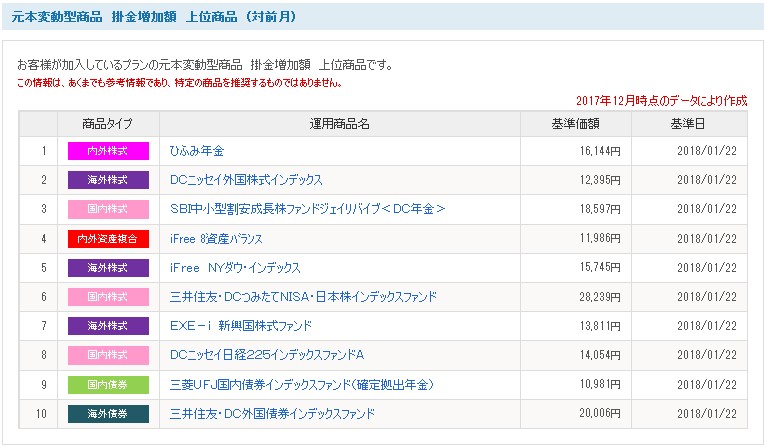Screen dimensions: 767x448
Task: Click the 基準価額 column header
Action: 576,124
